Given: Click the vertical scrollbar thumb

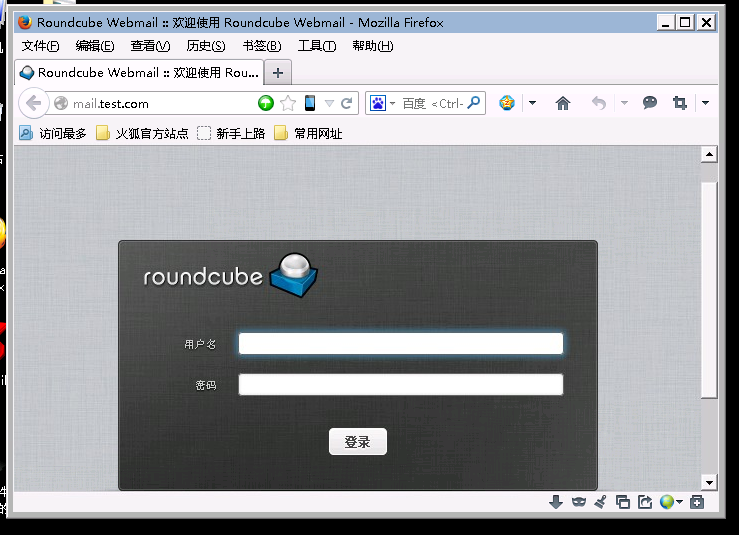Looking at the screenshot, I should (709, 289).
